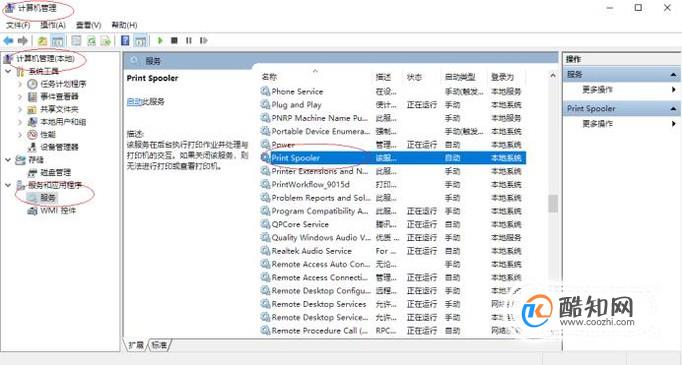This screenshot has height=365, width=682.
Task: Stop the service with black square icon
Action: 174,40
